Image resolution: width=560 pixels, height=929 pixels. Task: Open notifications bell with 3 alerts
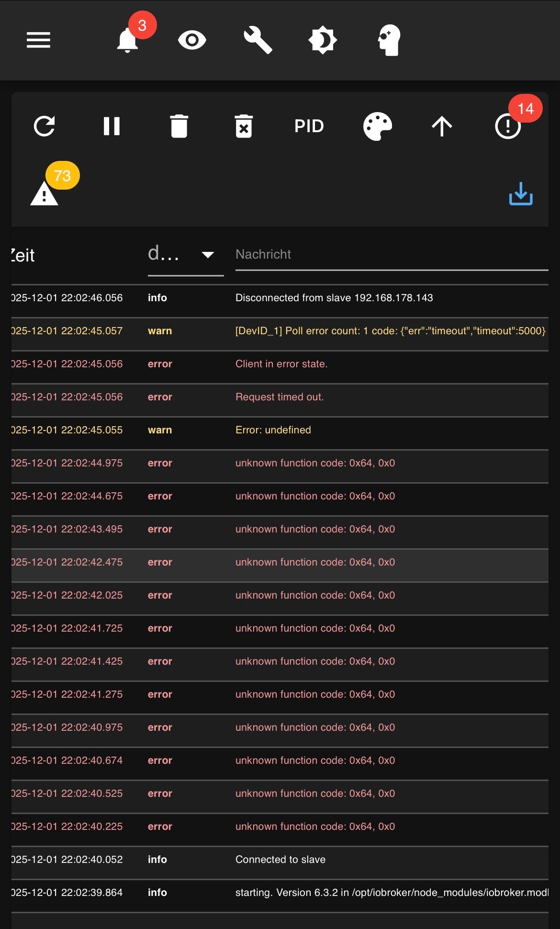pyautogui.click(x=128, y=40)
